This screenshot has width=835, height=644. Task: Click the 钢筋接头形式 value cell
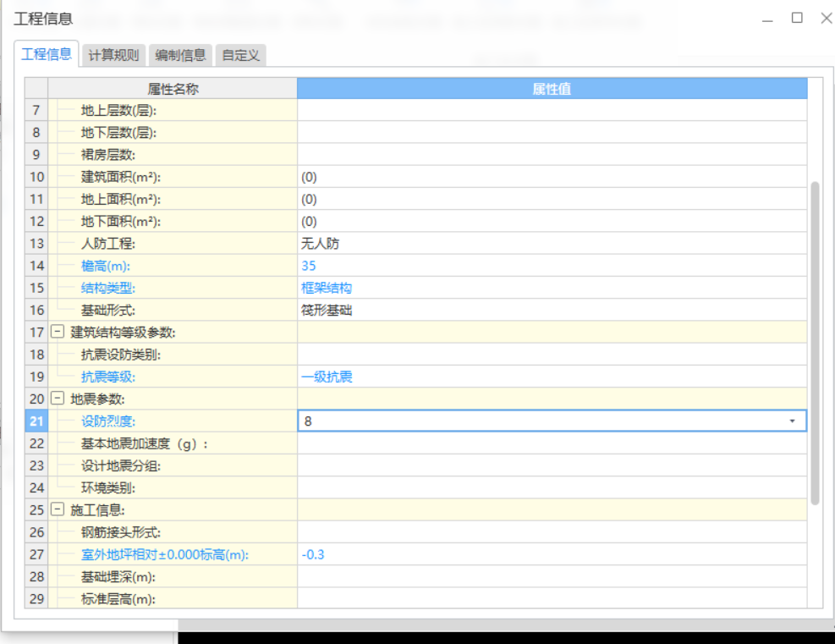(552, 532)
